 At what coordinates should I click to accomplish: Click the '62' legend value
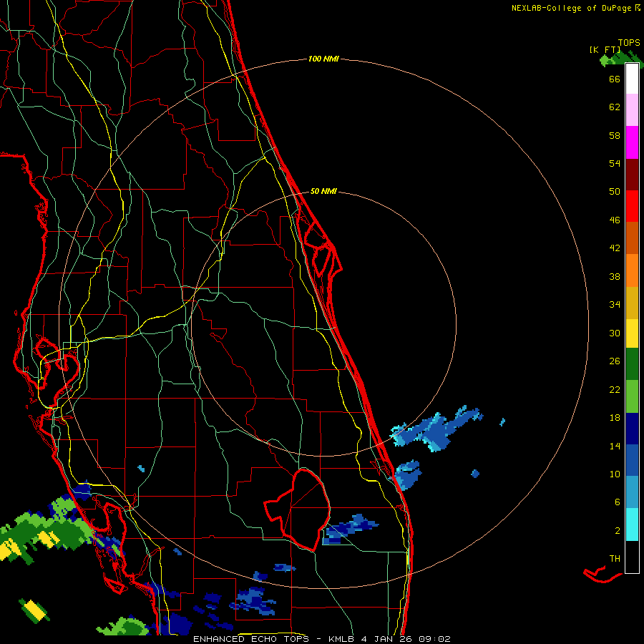pos(615,107)
